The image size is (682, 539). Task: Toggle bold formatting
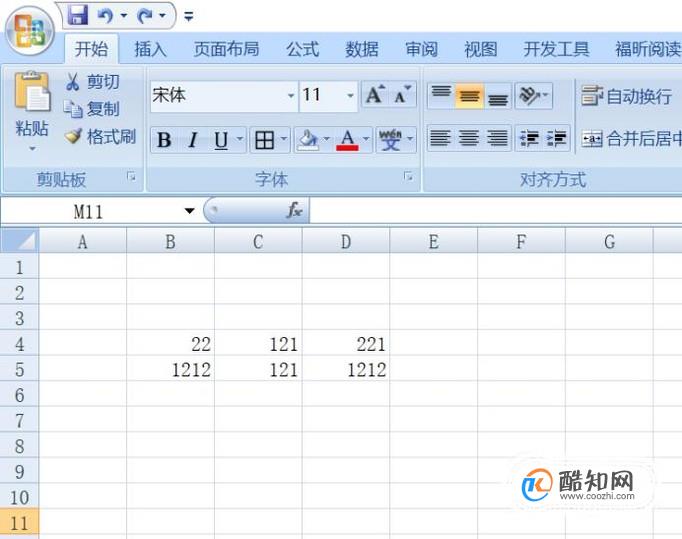(x=164, y=140)
